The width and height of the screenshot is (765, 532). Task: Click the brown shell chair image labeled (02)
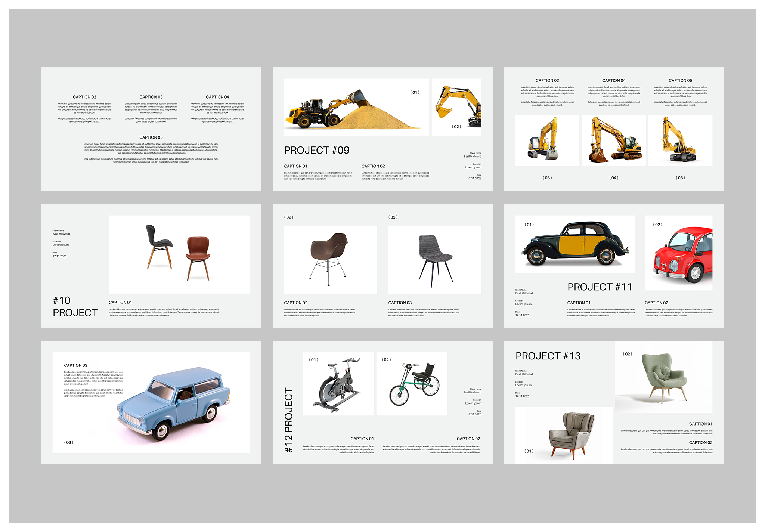(330, 259)
